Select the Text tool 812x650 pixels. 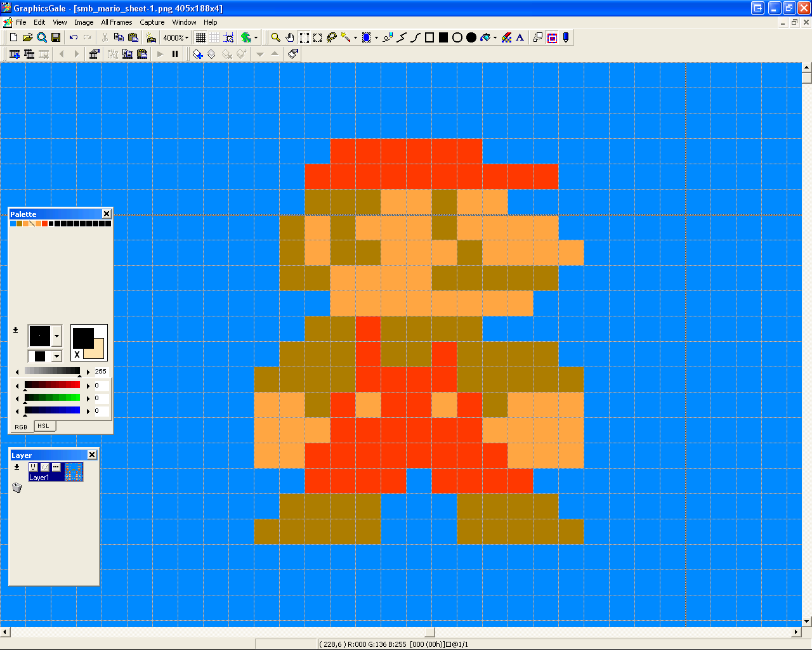[520, 38]
